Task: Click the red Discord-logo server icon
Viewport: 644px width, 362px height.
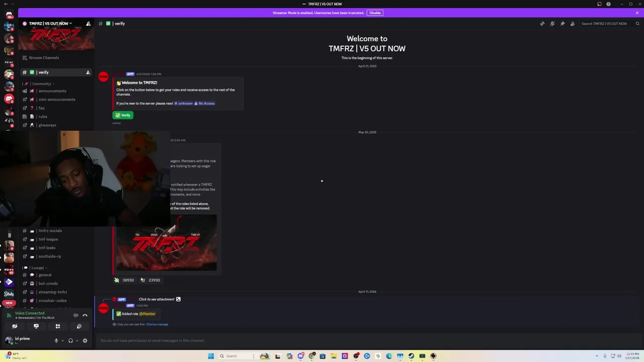Action: [x=9, y=99]
